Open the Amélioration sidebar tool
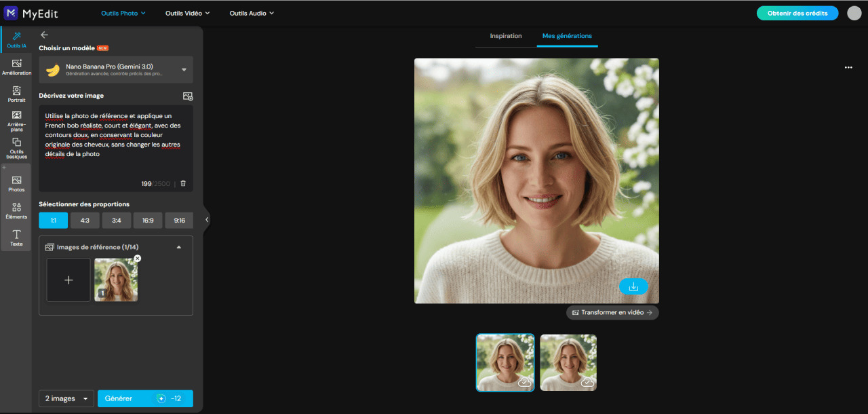 [16, 67]
